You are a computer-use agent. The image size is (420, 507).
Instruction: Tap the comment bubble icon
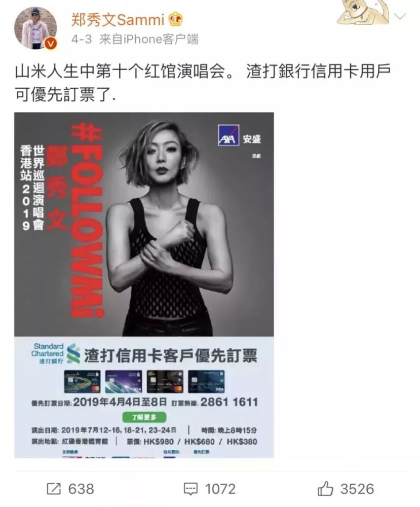[x=190, y=489]
